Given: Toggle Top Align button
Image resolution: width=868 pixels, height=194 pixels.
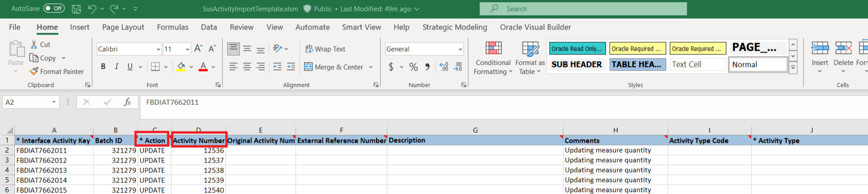Looking at the screenshot, I should pyautogui.click(x=233, y=48).
